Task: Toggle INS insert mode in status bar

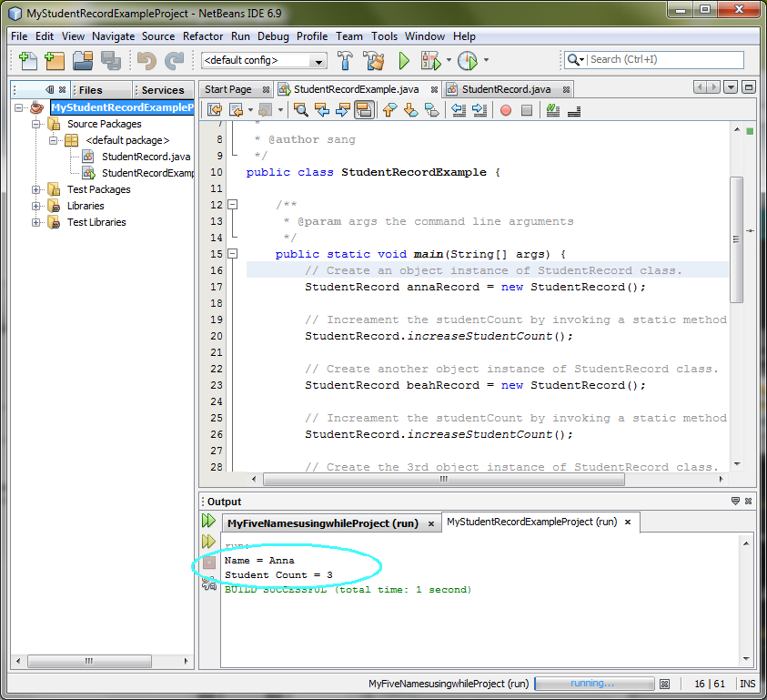Action: pos(747,684)
